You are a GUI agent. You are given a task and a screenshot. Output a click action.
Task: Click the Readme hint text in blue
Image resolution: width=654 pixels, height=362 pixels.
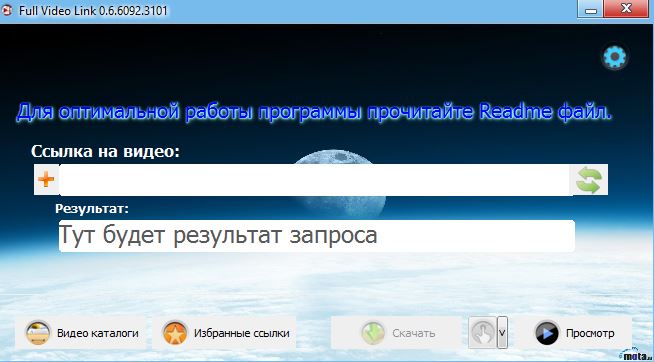pos(314,112)
